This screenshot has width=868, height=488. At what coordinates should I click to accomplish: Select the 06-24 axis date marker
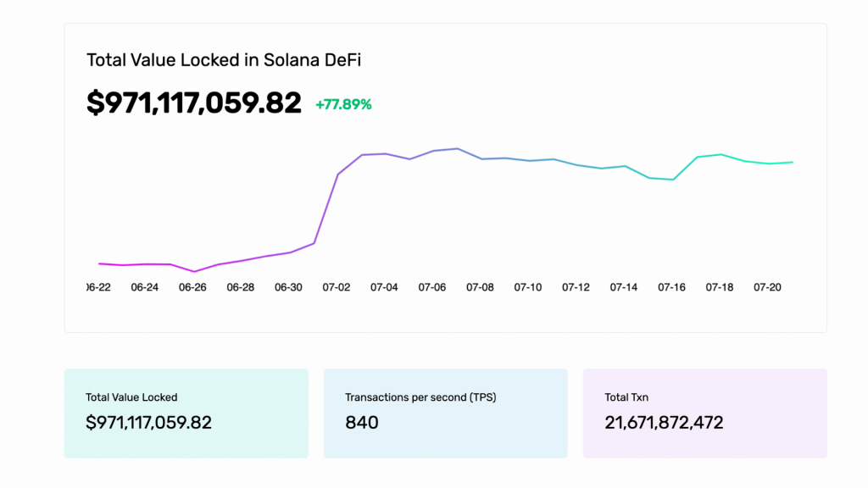click(x=144, y=287)
